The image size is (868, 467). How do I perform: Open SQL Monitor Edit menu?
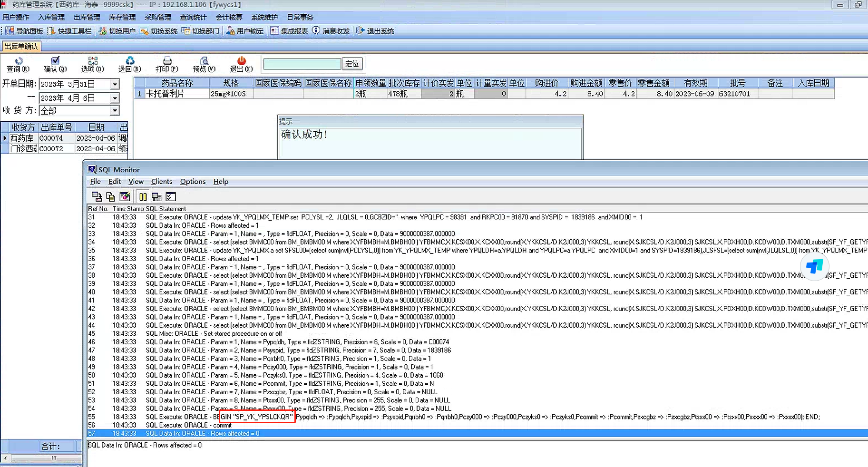(x=115, y=182)
